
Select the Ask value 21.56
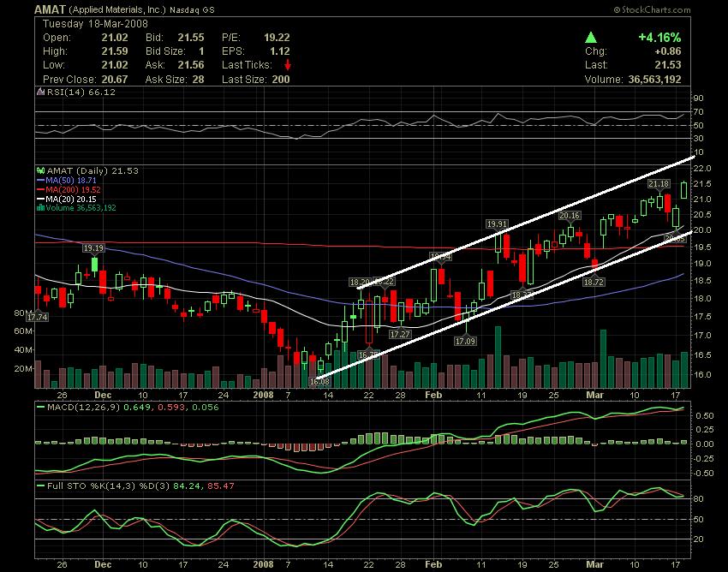tap(191, 65)
